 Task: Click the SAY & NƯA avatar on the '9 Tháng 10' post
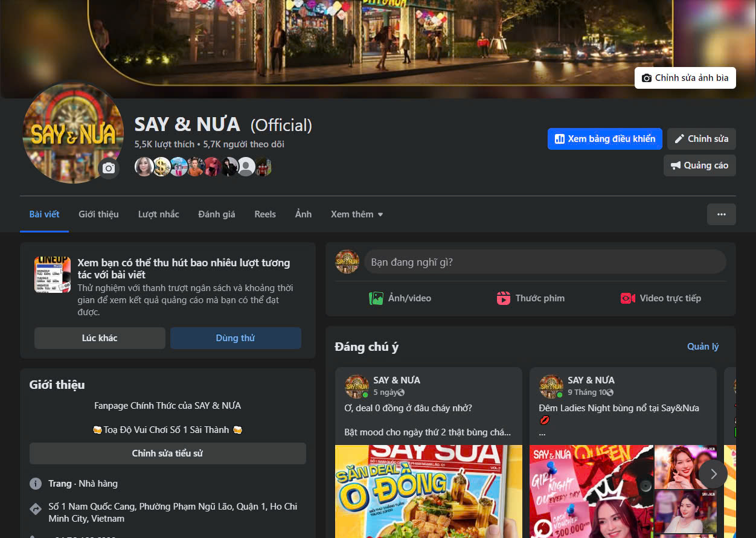[x=551, y=386]
